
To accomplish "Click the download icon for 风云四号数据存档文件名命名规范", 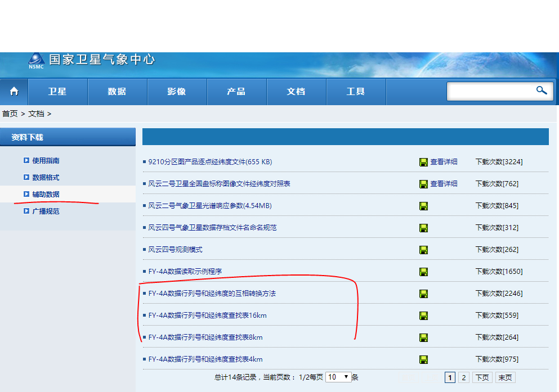I will click(x=423, y=228).
